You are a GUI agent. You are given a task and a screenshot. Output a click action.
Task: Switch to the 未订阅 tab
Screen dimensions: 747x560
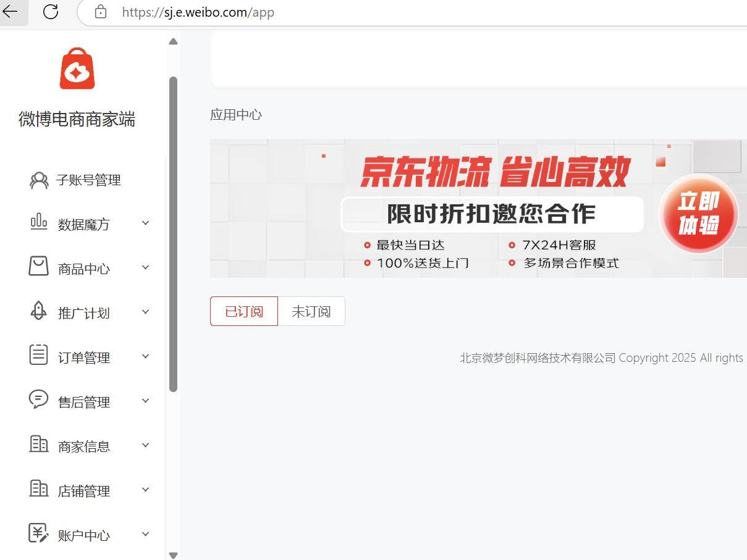(311, 311)
